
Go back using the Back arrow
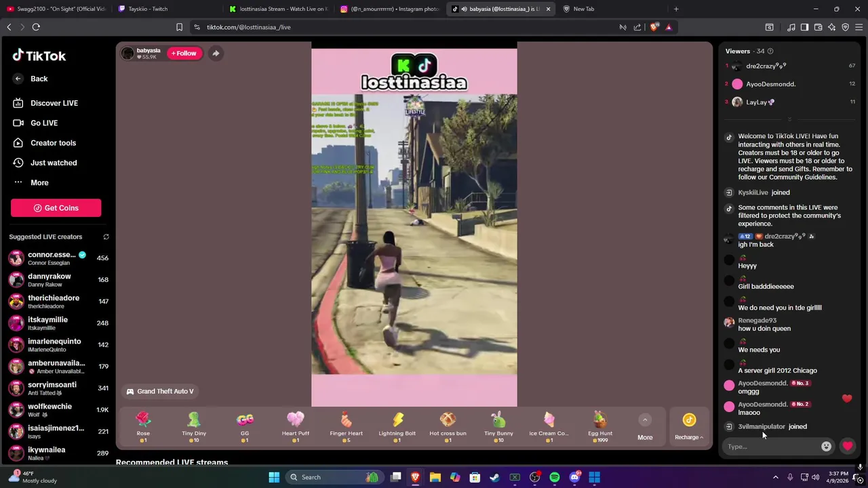18,79
